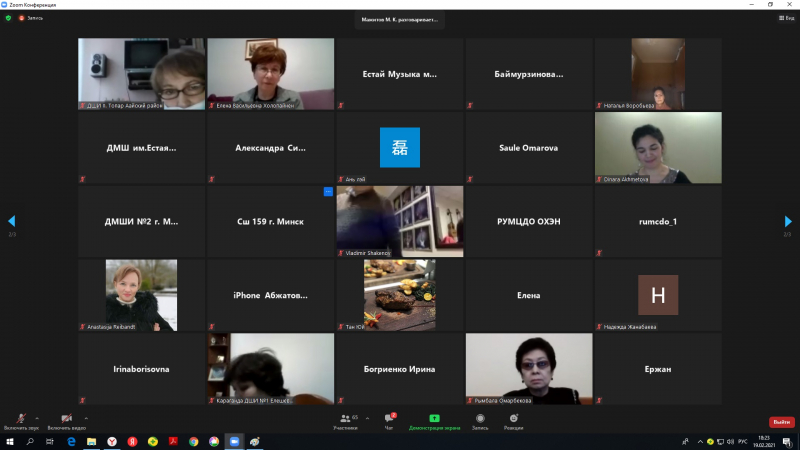Expand video options arrow beside camera

pos(86,417)
